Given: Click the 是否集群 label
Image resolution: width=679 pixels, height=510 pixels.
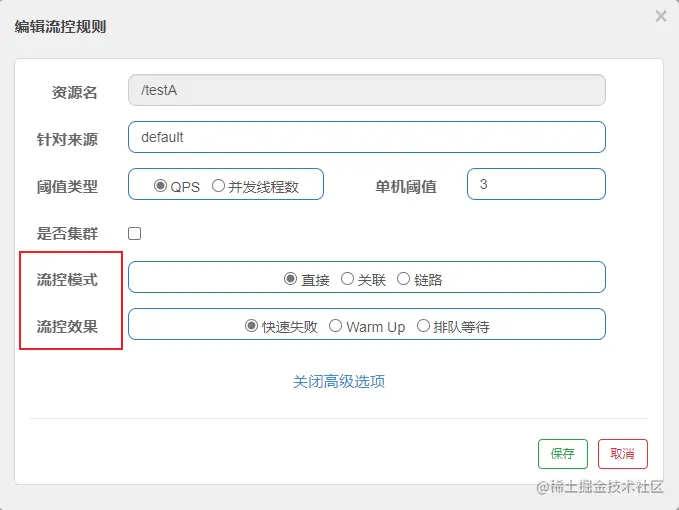Looking at the screenshot, I should point(67,234).
